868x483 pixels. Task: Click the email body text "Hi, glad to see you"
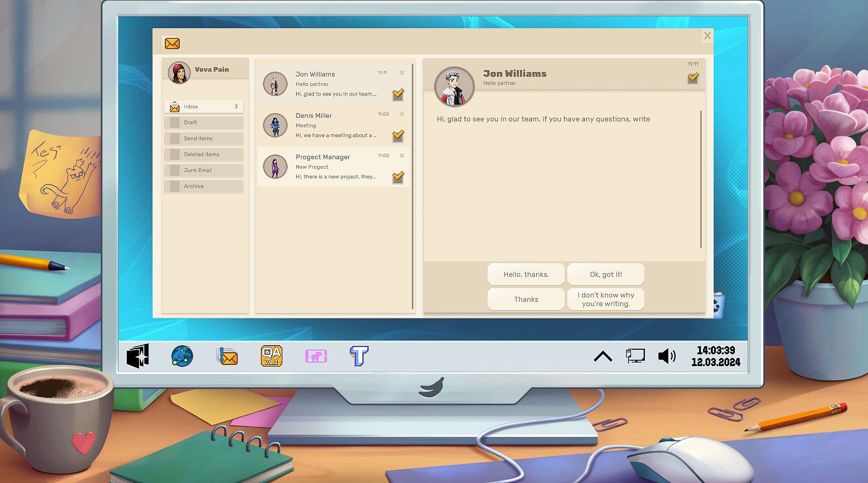point(543,119)
